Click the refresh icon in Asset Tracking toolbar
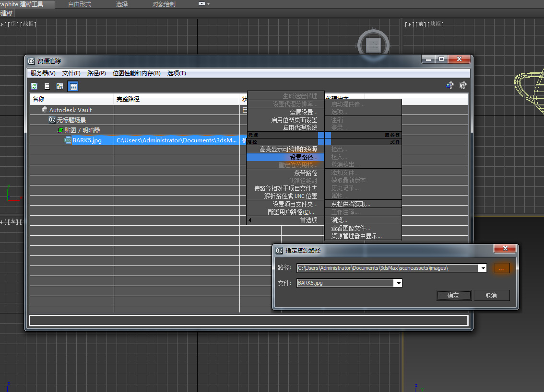Screen dimensions: 544x392 pyautogui.click(x=34, y=86)
